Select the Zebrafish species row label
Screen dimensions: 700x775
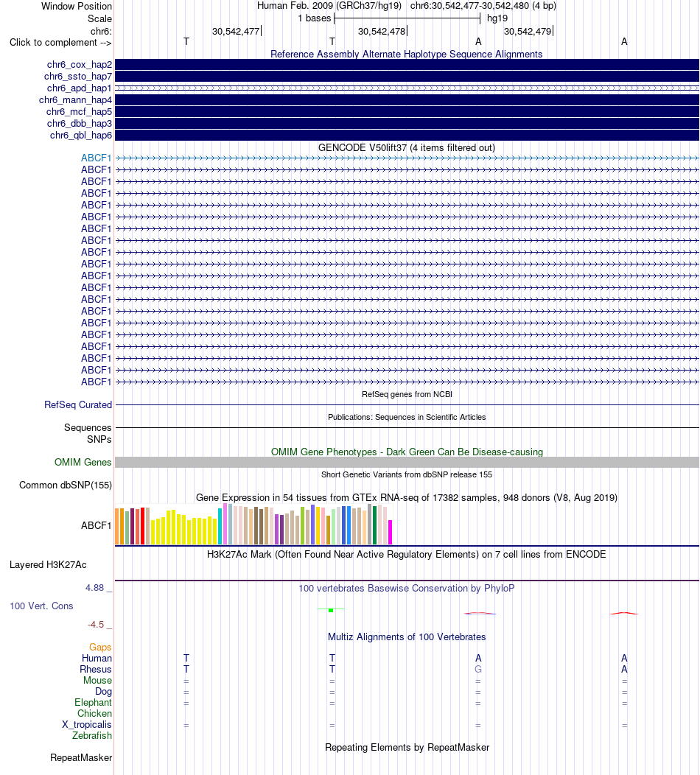(92, 735)
